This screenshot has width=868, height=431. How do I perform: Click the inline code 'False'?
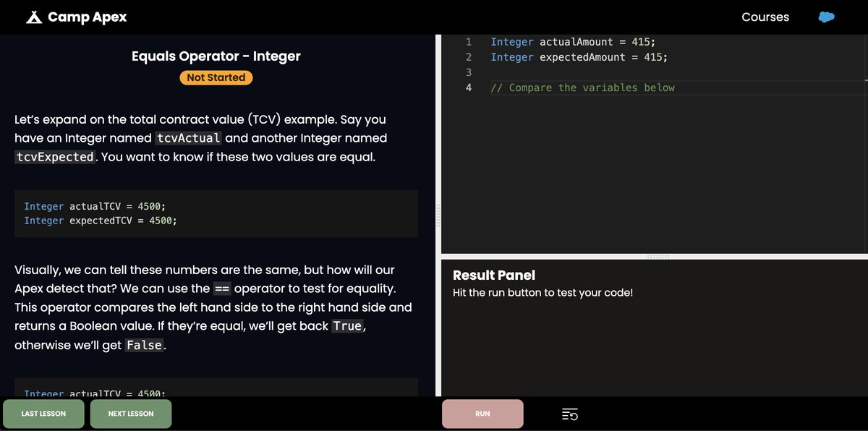(144, 345)
